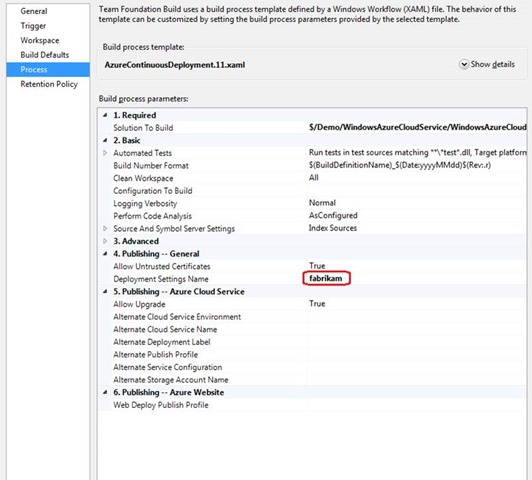Click the Perform Code Analysis label
This screenshot has width=532, height=480.
152,216
